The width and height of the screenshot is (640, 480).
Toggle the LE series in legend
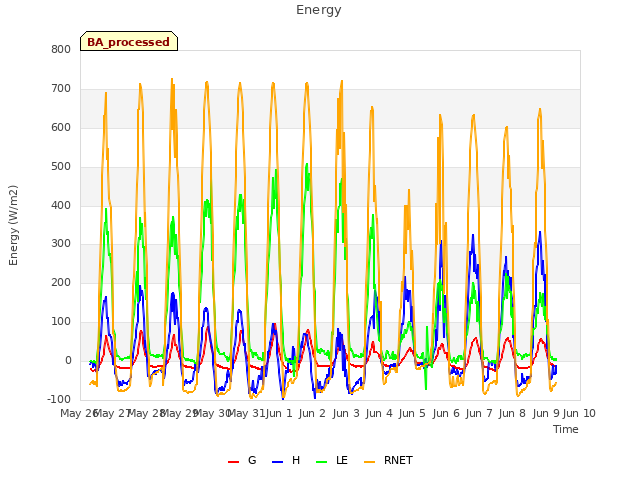[332, 460]
